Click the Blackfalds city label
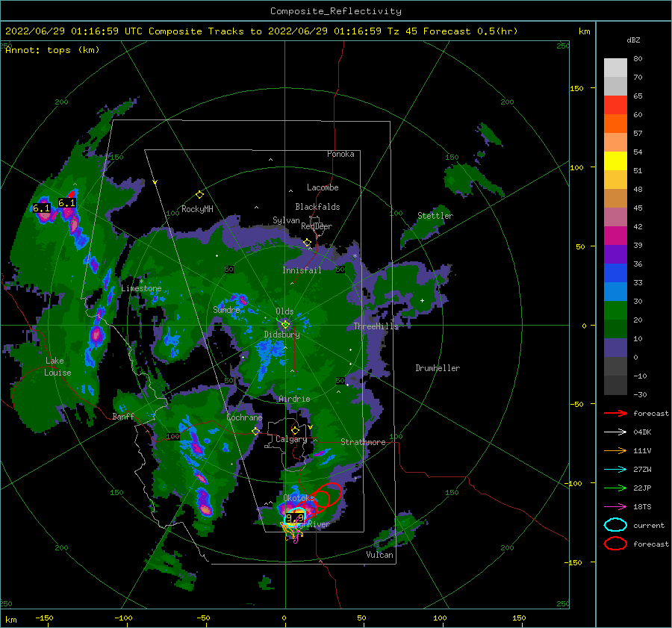The width and height of the screenshot is (672, 628). [x=317, y=207]
